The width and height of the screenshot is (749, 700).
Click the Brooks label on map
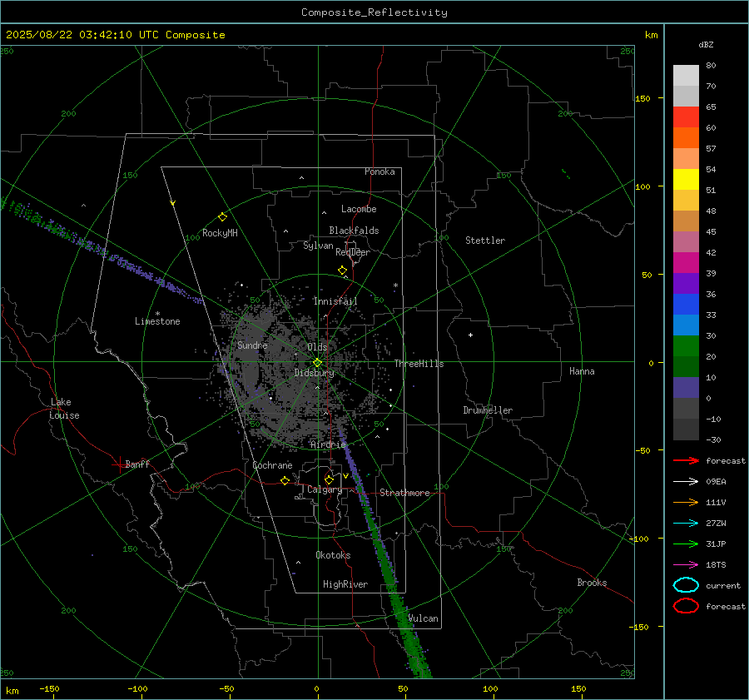tap(592, 583)
